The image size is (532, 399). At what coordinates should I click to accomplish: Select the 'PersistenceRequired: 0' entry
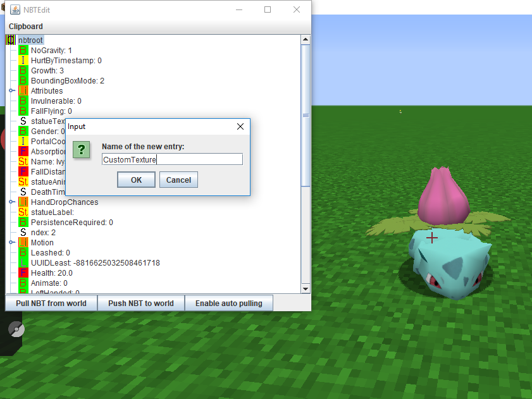coord(72,222)
